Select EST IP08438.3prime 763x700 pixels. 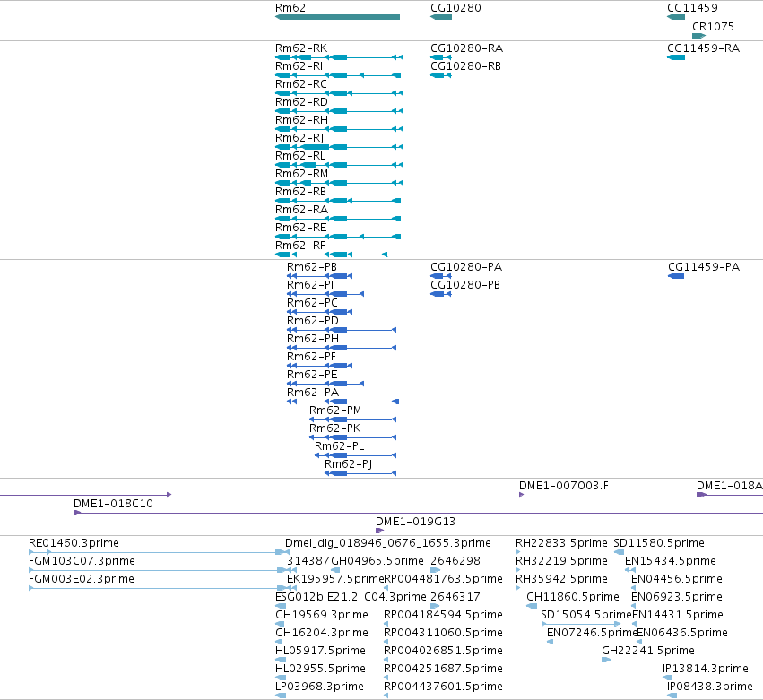[x=672, y=696]
